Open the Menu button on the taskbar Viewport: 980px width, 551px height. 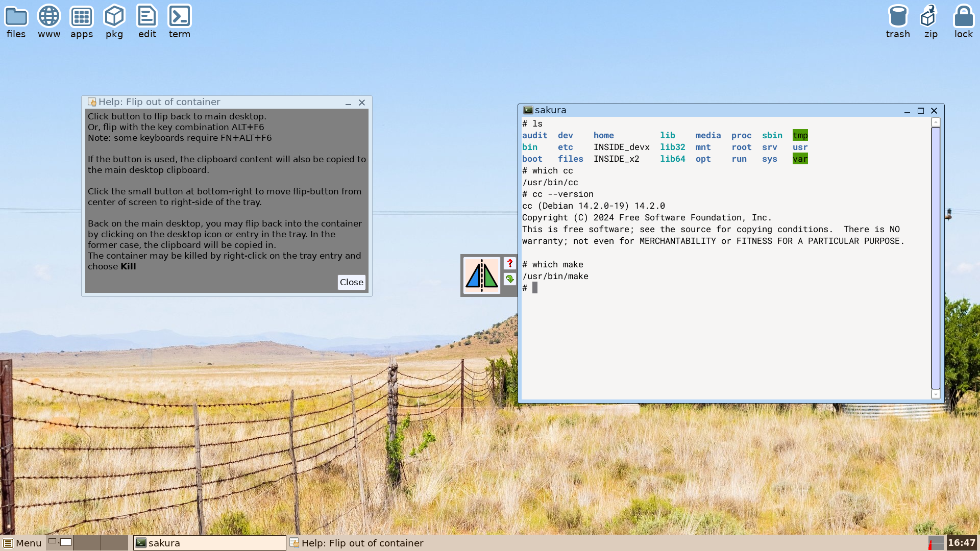(22, 543)
